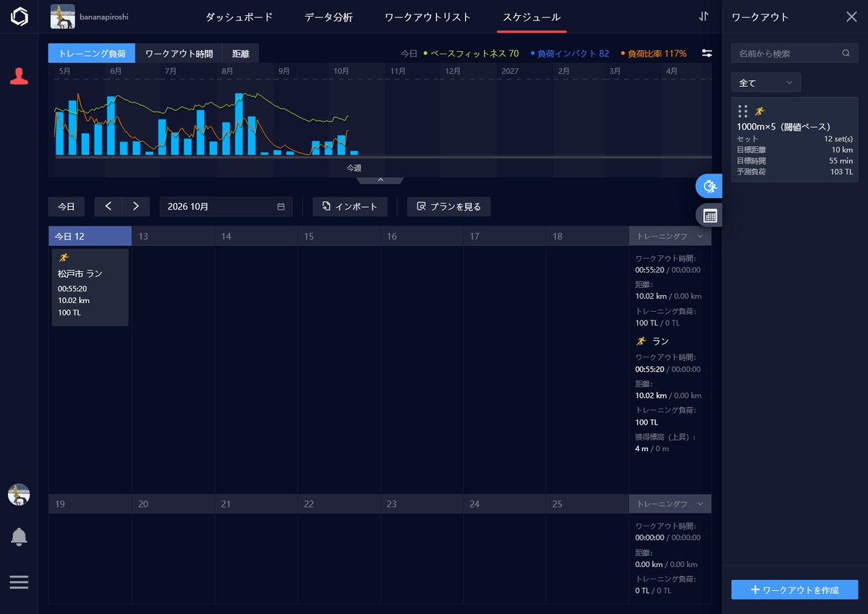
Task: Toggle 負荷インパクト 82 legend
Action: click(569, 54)
